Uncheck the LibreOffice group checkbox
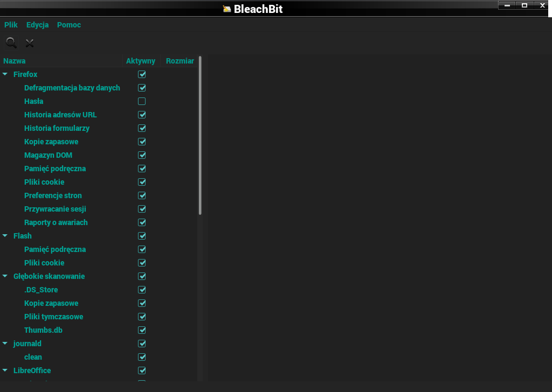 coord(142,370)
